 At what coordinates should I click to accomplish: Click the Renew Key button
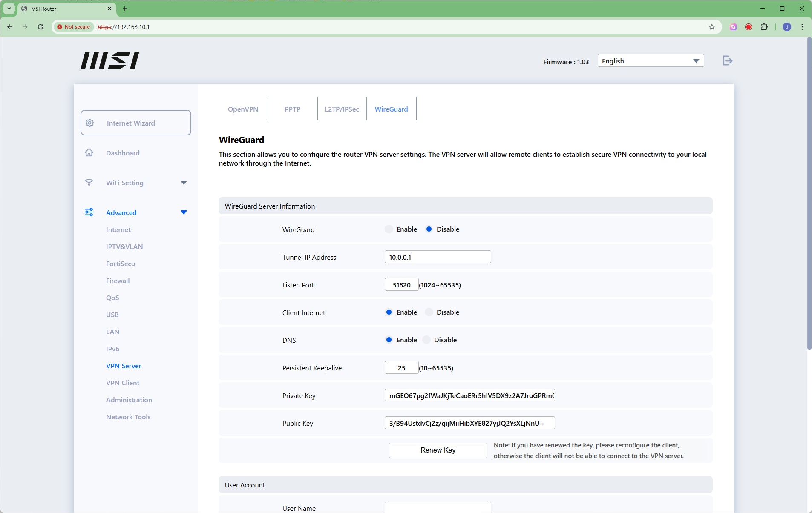(x=438, y=450)
